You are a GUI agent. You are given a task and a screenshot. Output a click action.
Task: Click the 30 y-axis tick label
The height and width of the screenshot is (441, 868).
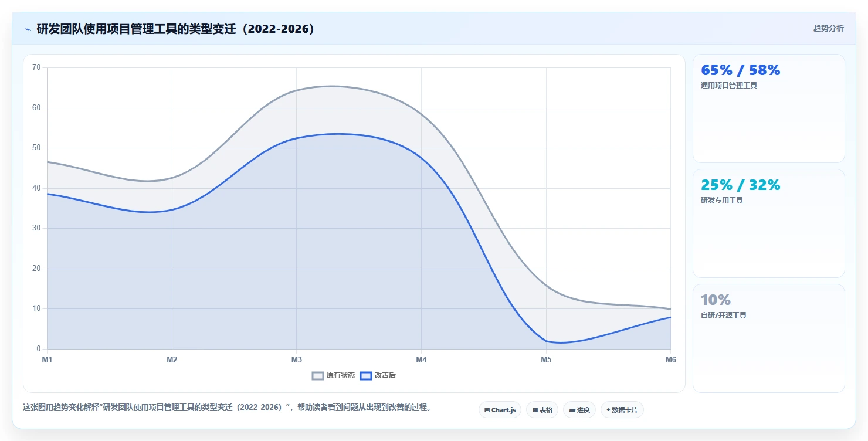pyautogui.click(x=36, y=228)
